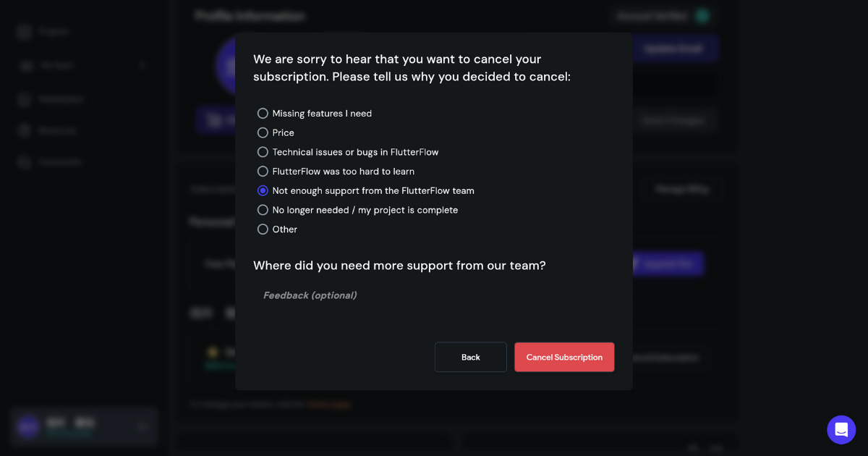Click the Manage Billing button behind dialog
The image size is (868, 456).
tap(681, 190)
